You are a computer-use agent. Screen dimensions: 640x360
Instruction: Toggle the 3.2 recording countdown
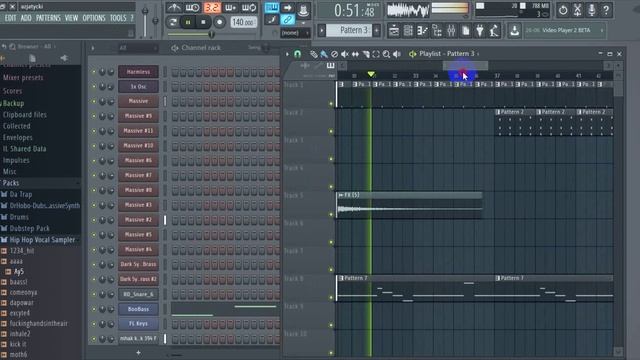point(212,7)
